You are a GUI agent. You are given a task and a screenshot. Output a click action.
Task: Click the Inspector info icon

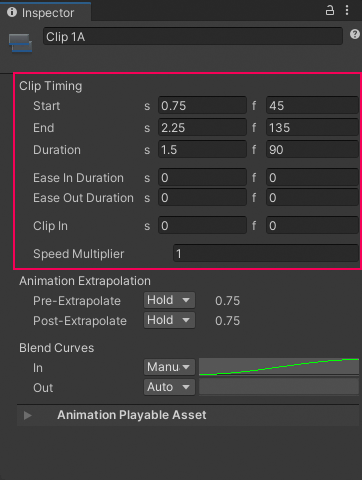pyautogui.click(x=12, y=12)
